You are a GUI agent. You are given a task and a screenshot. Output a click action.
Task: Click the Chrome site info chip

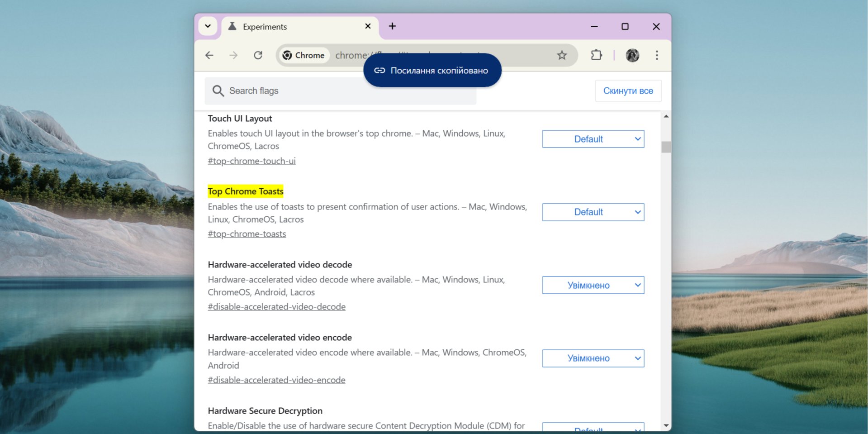(304, 55)
